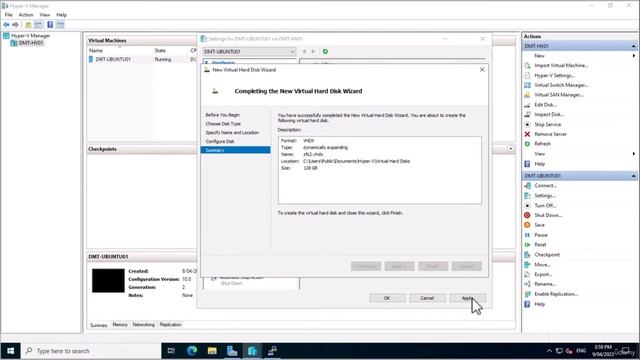The width and height of the screenshot is (640, 360).
Task: Go to wizard step Before You Begin
Action: click(x=222, y=115)
